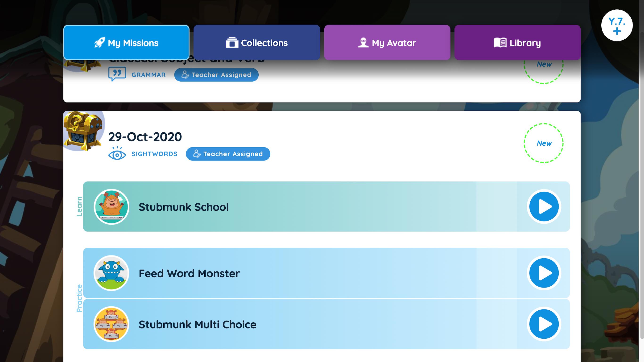Play the Feed Word Monster activity
The width and height of the screenshot is (644, 362).
[544, 273]
